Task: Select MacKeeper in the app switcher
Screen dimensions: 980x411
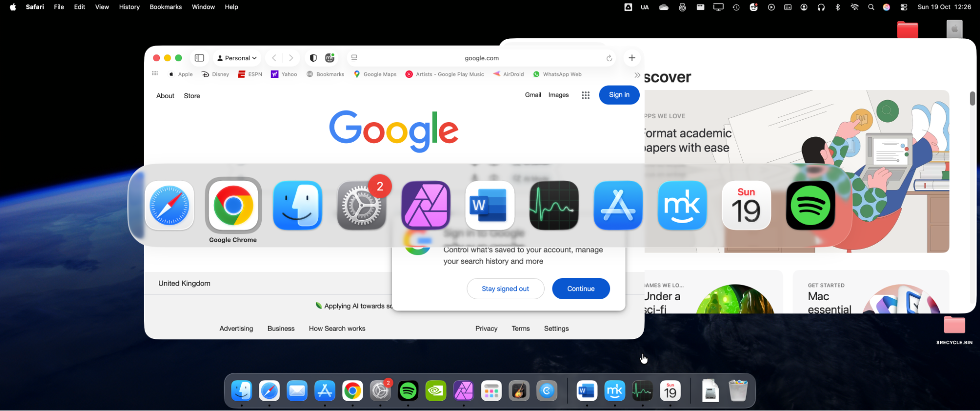Action: [x=682, y=205]
